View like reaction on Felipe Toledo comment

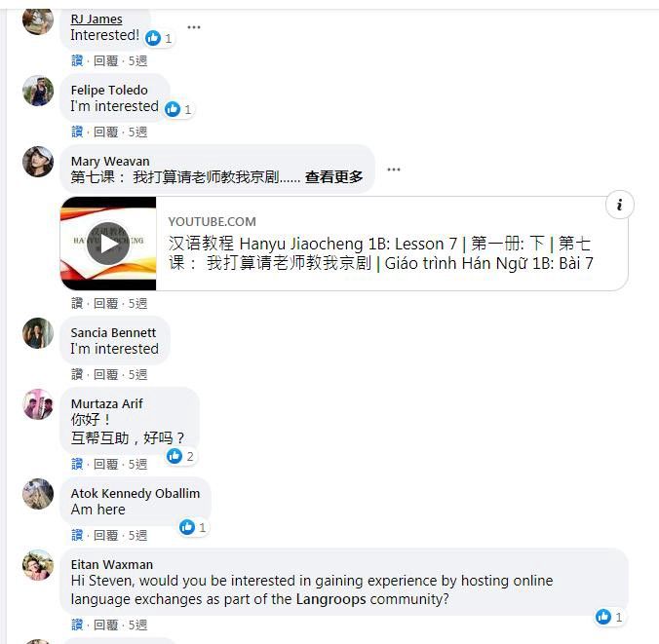click(x=178, y=110)
